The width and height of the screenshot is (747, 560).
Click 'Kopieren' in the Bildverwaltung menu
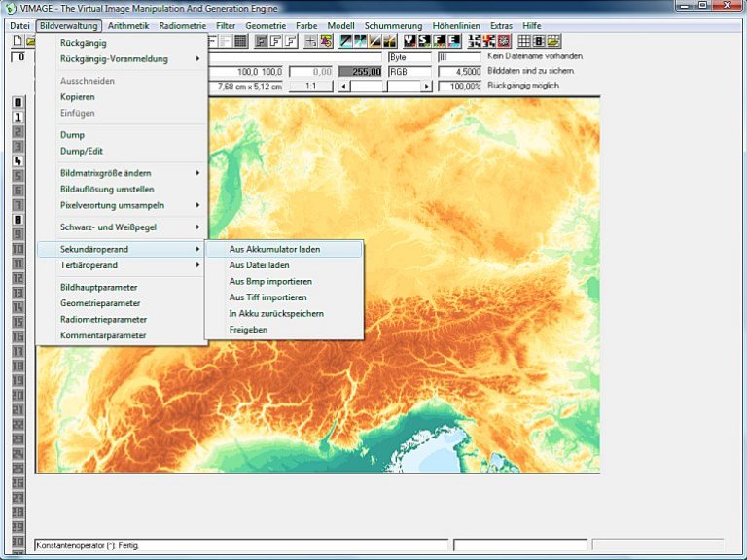click(77, 97)
